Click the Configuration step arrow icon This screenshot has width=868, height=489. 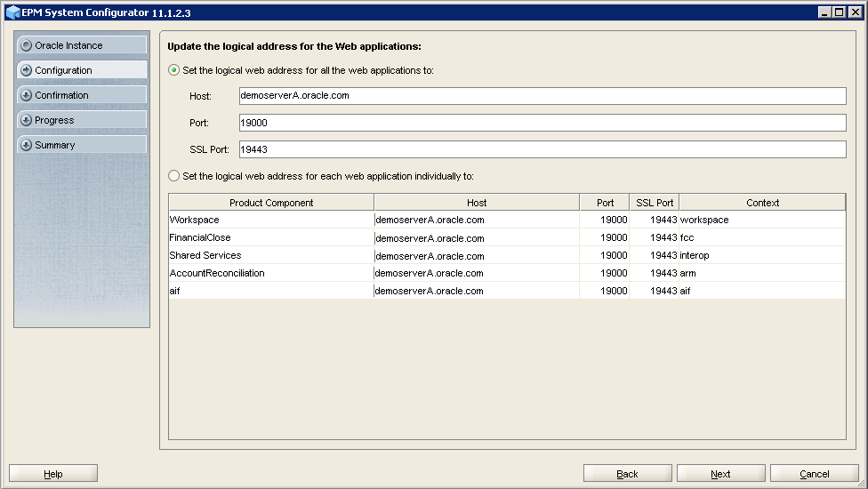27,70
